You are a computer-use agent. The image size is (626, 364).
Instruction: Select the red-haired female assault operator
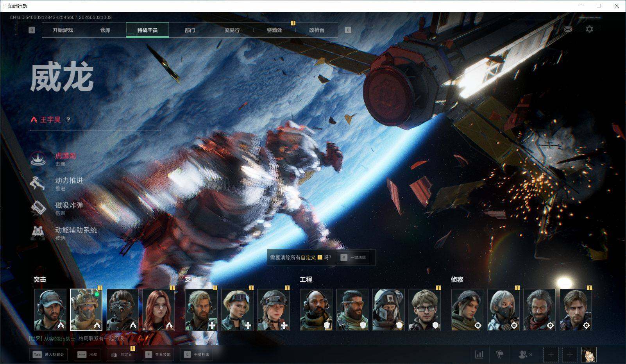[159, 310]
